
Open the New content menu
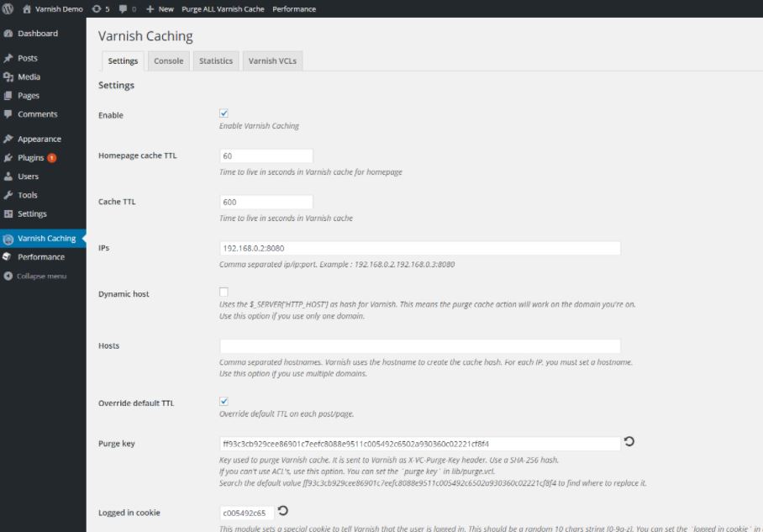[160, 8]
